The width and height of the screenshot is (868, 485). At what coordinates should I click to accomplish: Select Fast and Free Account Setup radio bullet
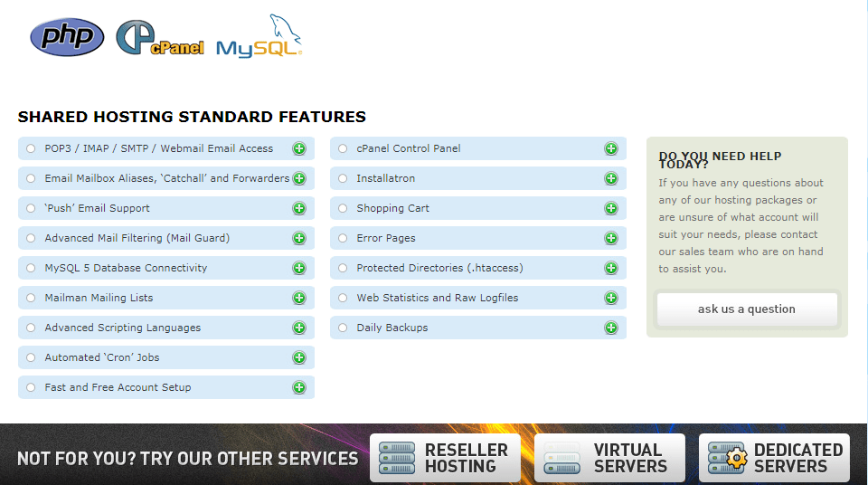[31, 387]
